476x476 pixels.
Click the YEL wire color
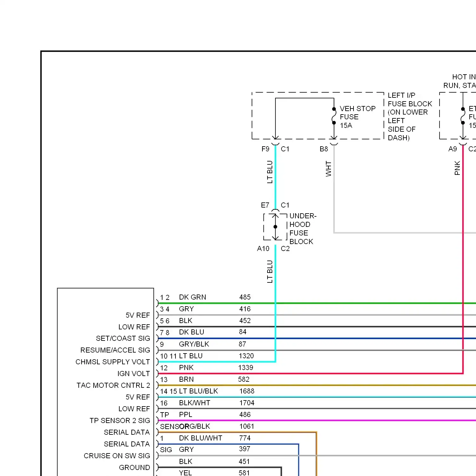(185, 473)
